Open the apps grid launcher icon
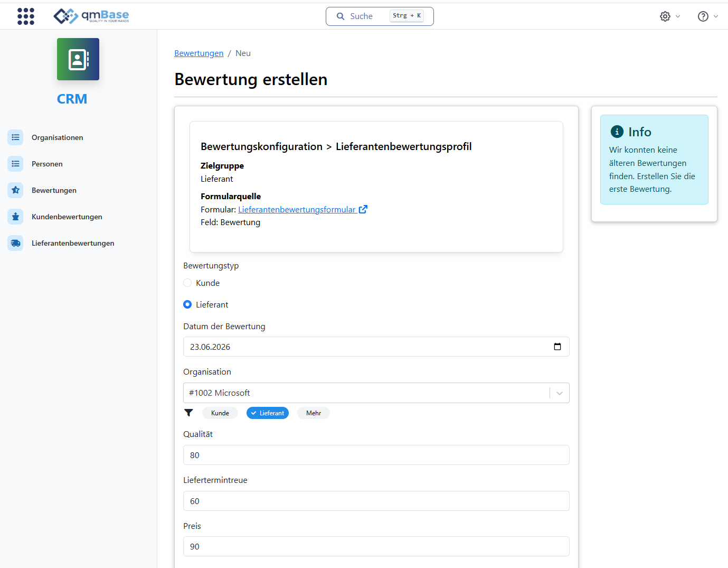 (26, 16)
